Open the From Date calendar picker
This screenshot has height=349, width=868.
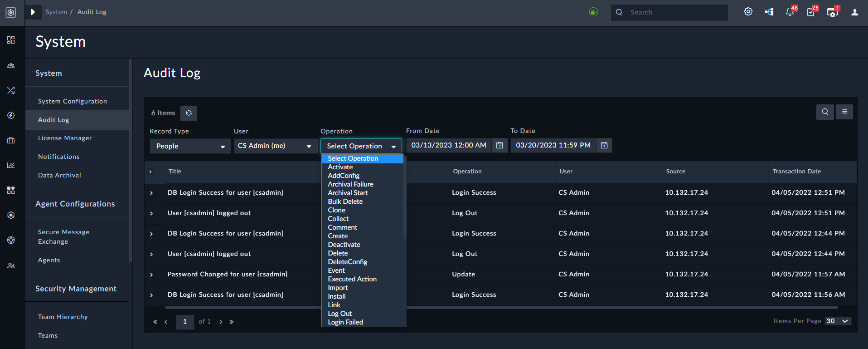(499, 145)
